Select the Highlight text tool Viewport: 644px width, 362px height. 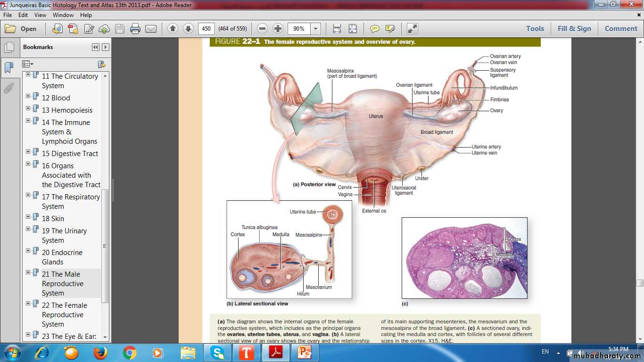[390, 29]
